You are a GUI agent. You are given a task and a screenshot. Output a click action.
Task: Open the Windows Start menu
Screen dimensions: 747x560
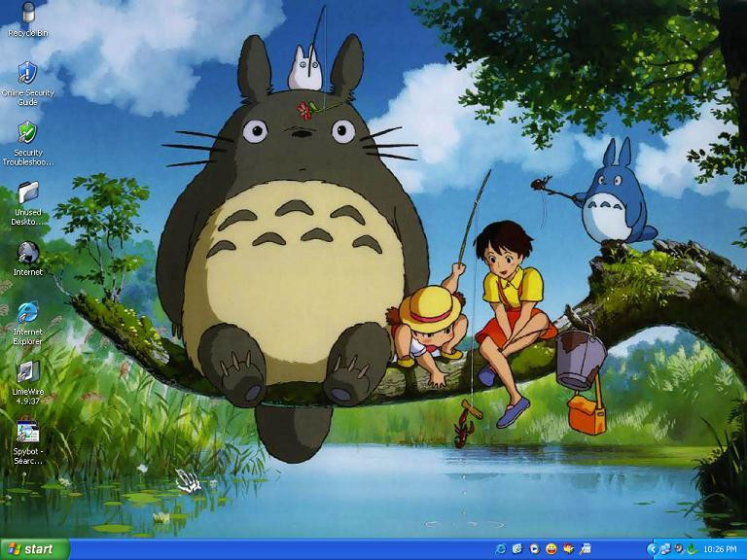[x=35, y=549]
